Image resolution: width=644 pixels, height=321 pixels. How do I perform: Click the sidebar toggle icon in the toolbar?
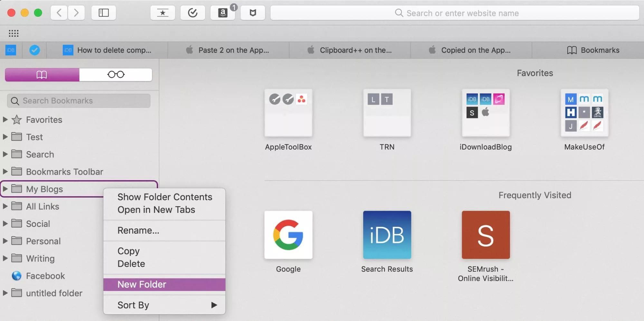(103, 13)
